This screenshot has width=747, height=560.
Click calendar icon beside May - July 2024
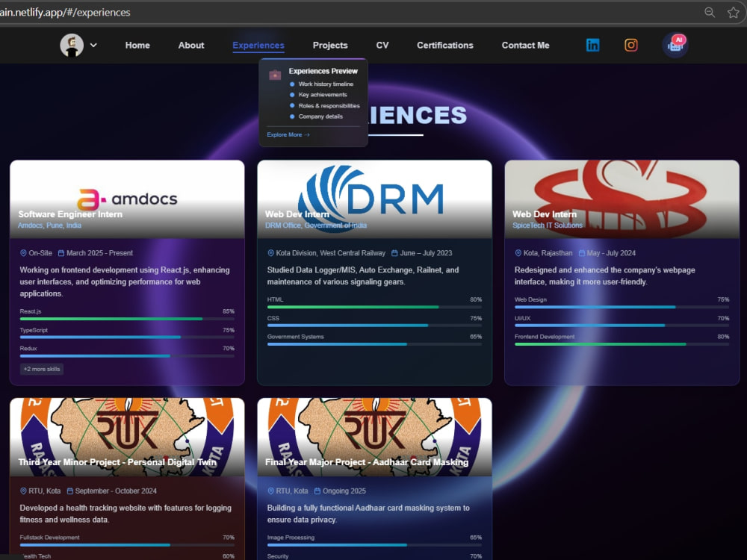pyautogui.click(x=582, y=253)
